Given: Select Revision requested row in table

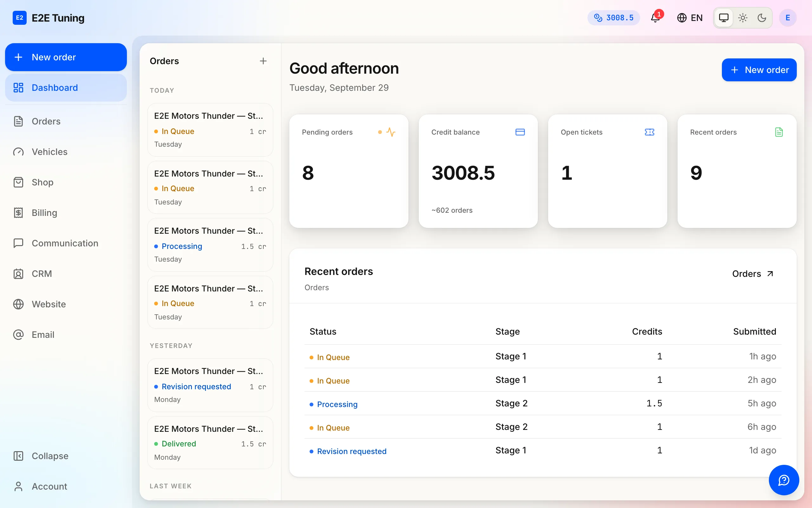Looking at the screenshot, I should pyautogui.click(x=543, y=451).
